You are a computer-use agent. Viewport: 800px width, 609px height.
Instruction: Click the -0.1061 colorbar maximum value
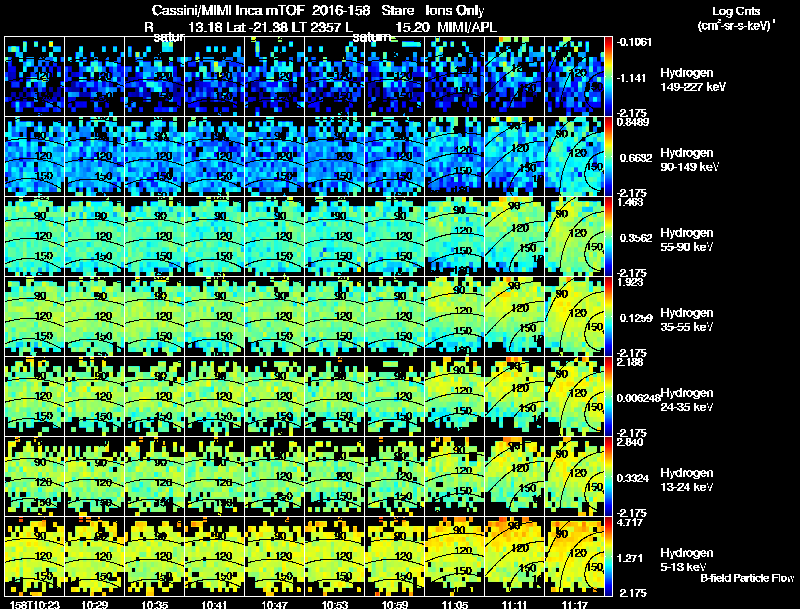634,42
